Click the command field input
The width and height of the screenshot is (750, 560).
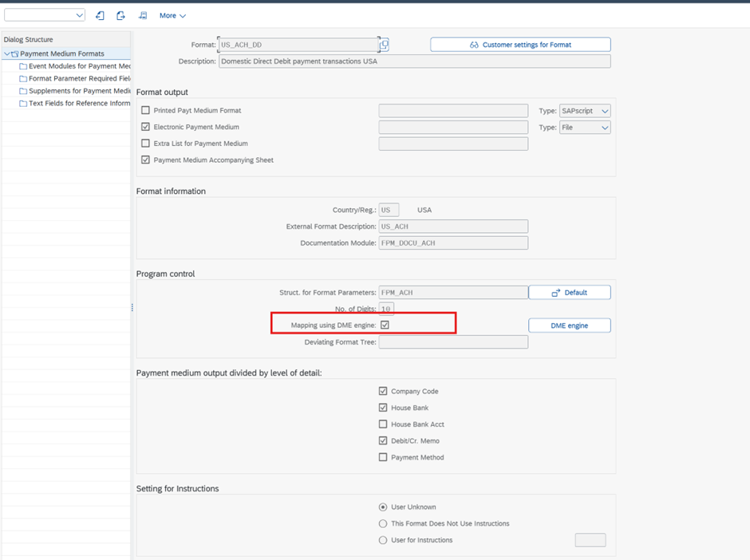pos(40,15)
